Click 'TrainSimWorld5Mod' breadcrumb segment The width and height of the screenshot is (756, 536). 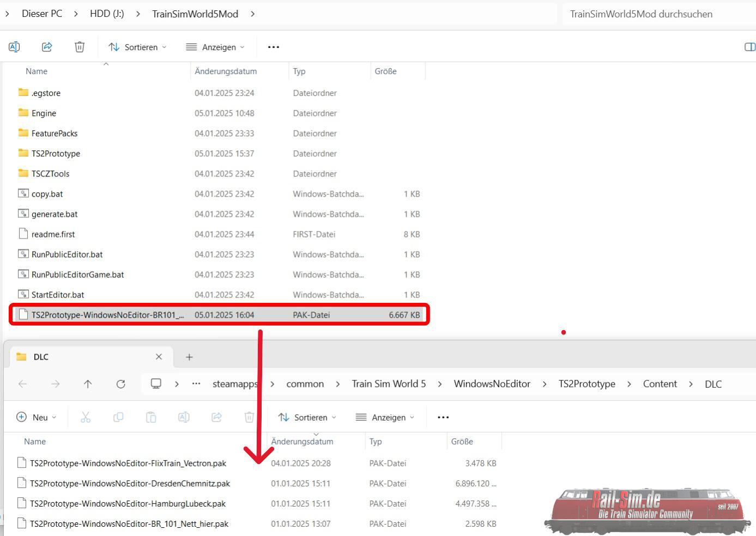[x=195, y=14]
